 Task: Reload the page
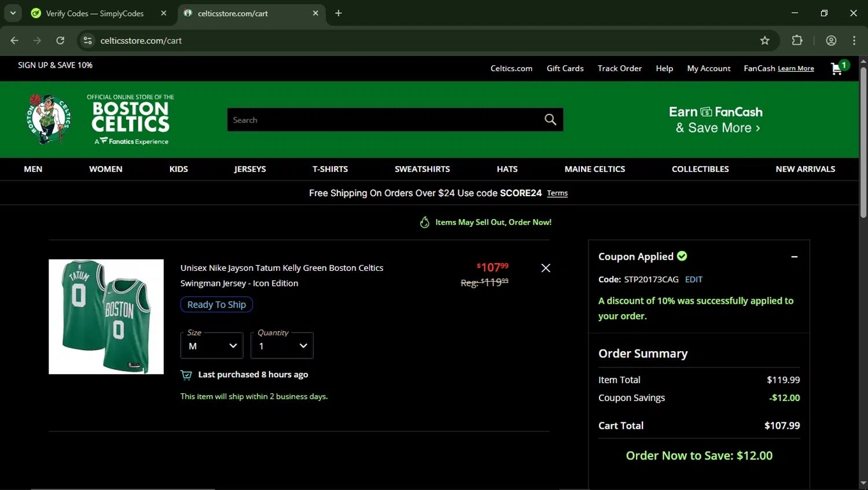coord(60,40)
